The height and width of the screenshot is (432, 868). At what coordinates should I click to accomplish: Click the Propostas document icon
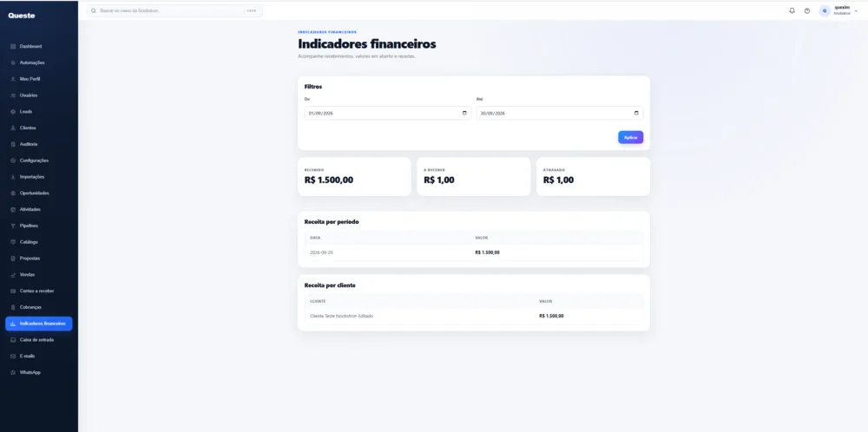point(13,259)
